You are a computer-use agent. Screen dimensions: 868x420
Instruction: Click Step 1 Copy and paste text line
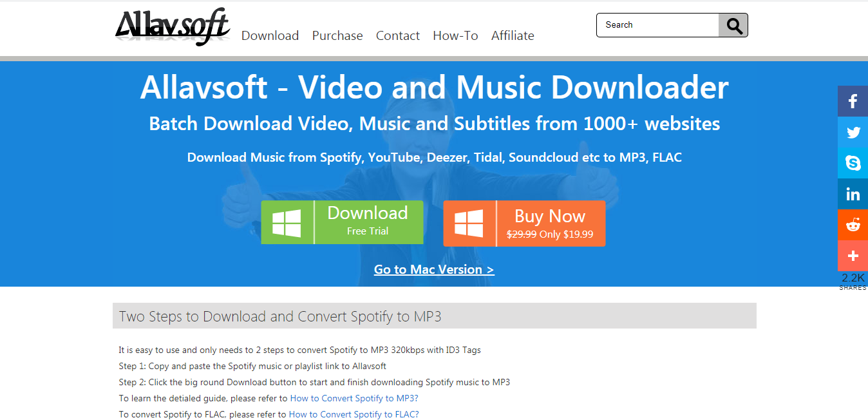point(252,366)
